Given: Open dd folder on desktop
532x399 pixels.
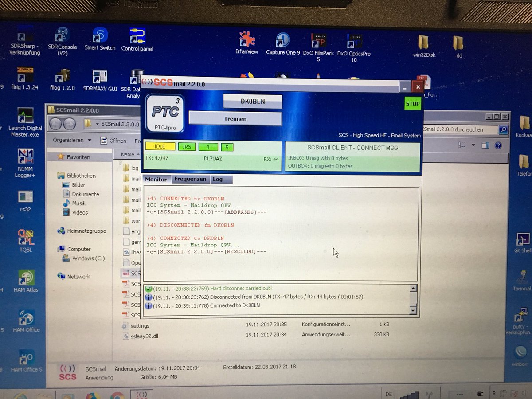Looking at the screenshot, I should pyautogui.click(x=459, y=46).
